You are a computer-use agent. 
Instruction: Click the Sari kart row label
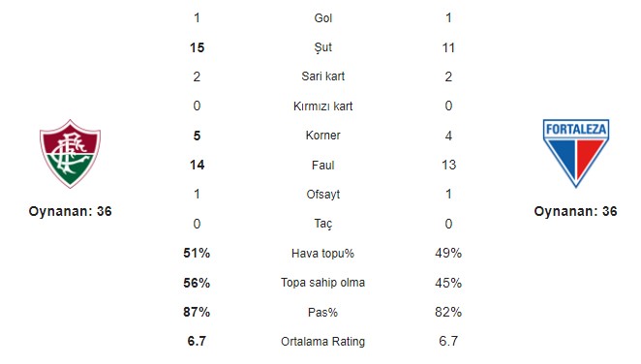coord(323,76)
